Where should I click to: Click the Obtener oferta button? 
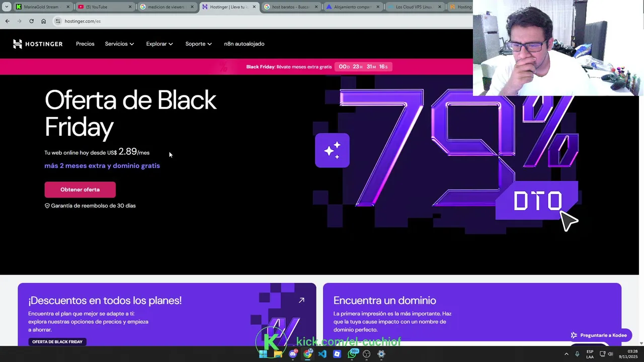pos(80,190)
